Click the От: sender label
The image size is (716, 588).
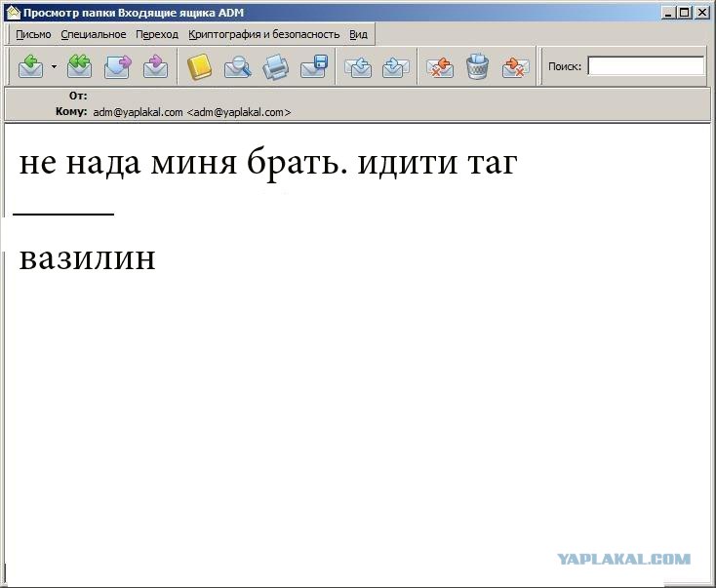[78, 96]
